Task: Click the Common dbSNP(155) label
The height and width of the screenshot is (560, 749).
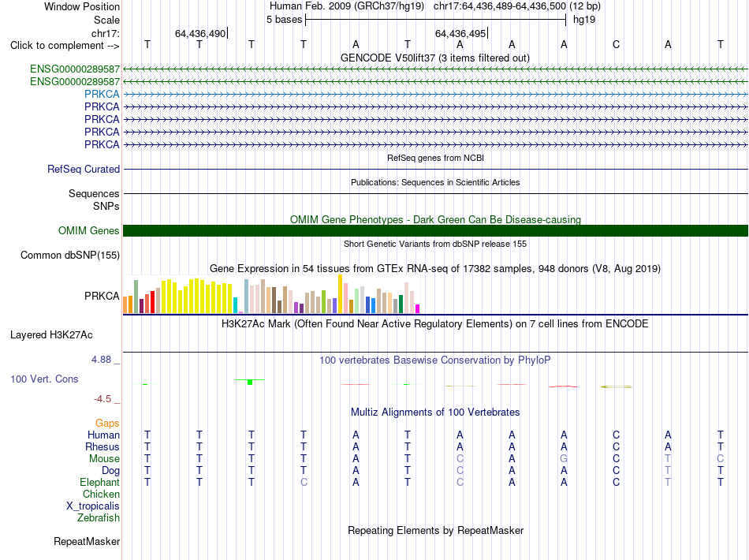Action: (x=69, y=255)
